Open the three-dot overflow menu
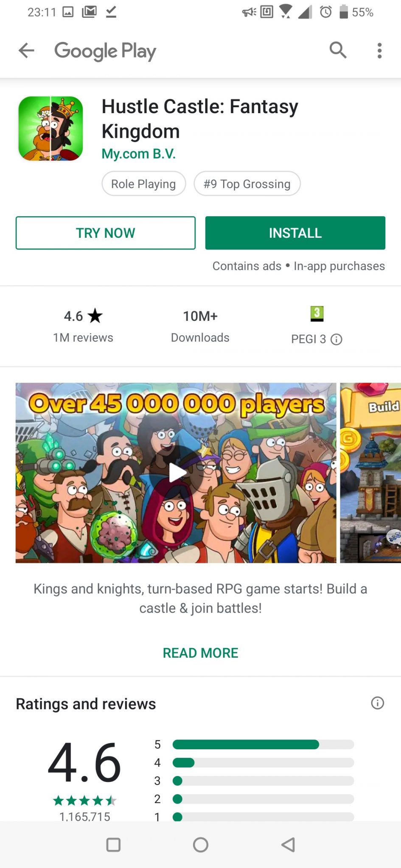The width and height of the screenshot is (401, 868). tap(379, 50)
